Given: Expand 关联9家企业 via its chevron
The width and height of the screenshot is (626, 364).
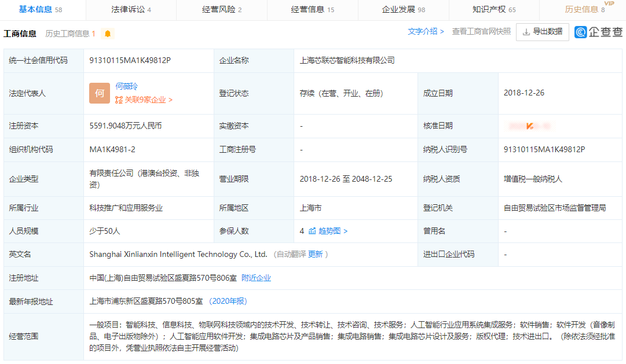Looking at the screenshot, I should [170, 100].
